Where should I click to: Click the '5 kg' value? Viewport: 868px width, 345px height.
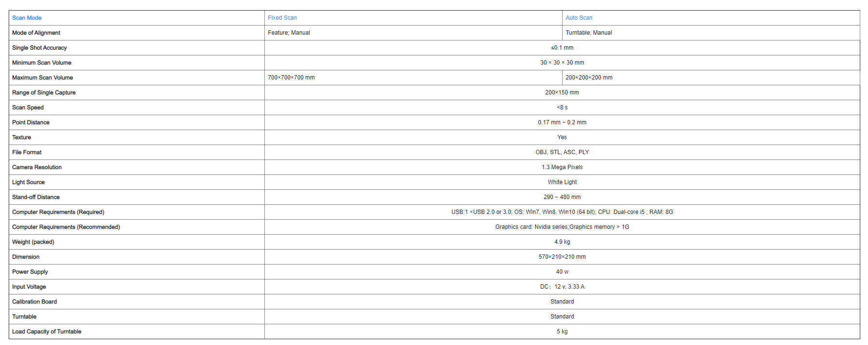[562, 332]
